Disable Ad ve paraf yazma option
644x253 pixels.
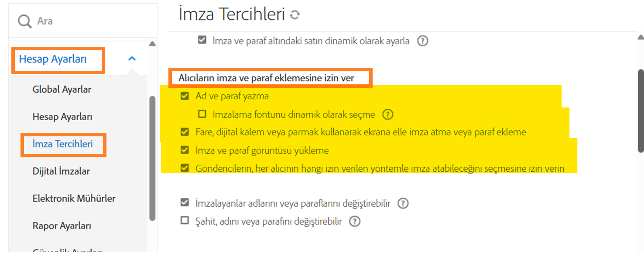185,95
